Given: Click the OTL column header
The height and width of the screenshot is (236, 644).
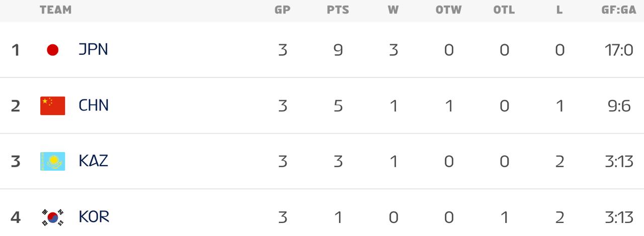Looking at the screenshot, I should point(504,10).
